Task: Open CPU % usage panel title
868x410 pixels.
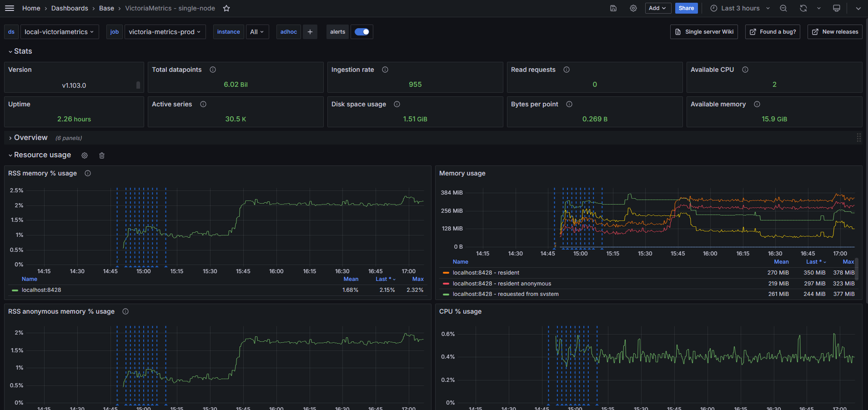Action: pos(460,311)
